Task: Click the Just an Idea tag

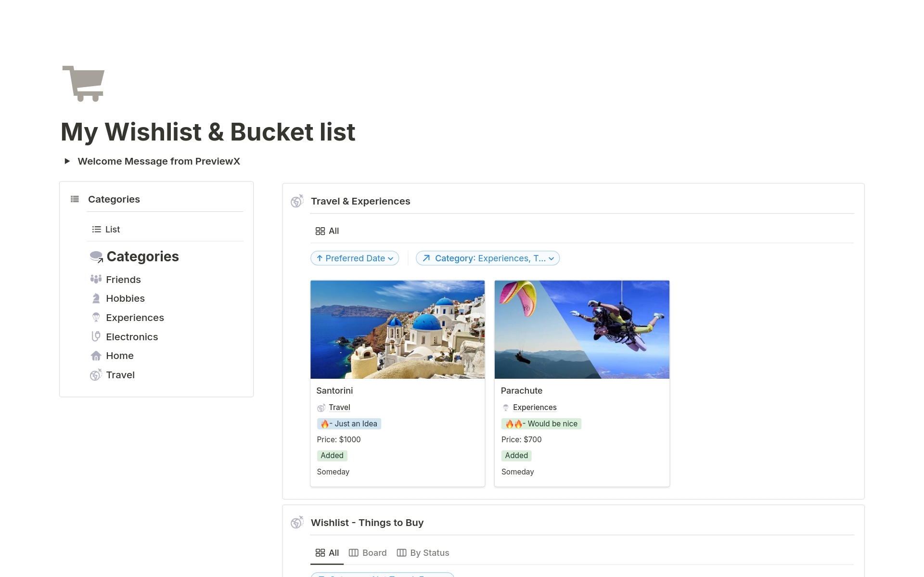Action: click(349, 423)
